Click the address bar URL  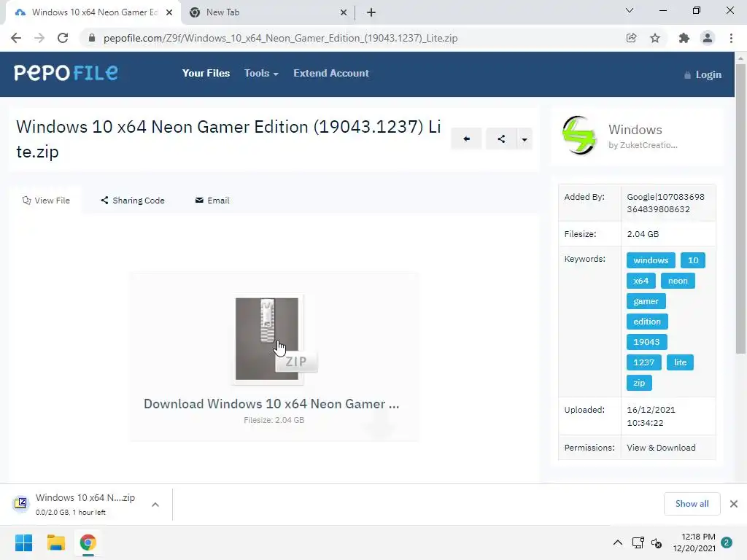280,38
